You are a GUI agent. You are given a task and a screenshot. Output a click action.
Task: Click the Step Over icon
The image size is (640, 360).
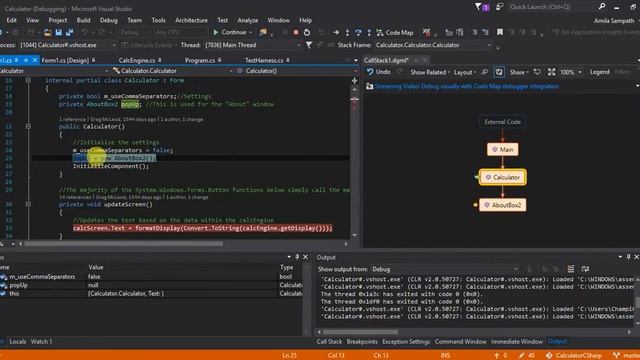click(x=358, y=33)
